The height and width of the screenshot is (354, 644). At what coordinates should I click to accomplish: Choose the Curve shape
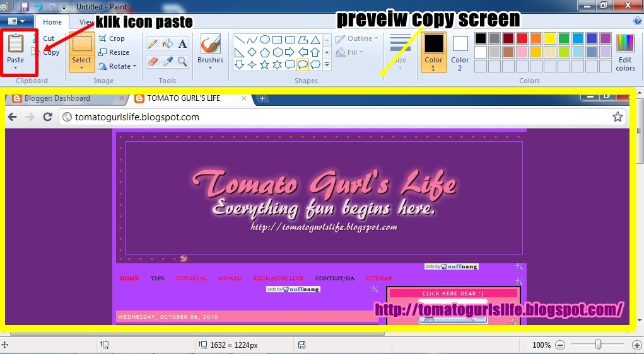pos(252,40)
